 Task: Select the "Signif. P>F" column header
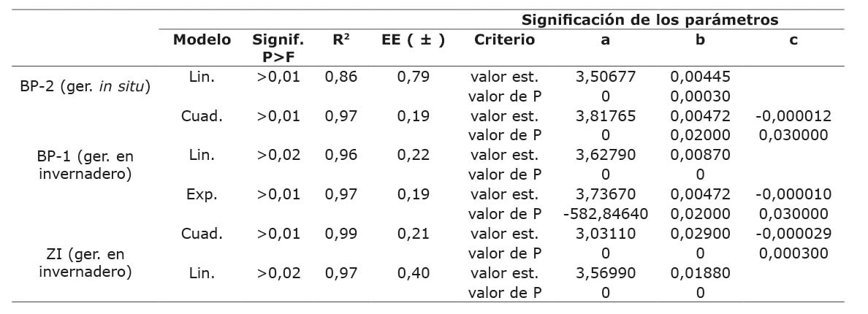pyautogui.click(x=278, y=48)
